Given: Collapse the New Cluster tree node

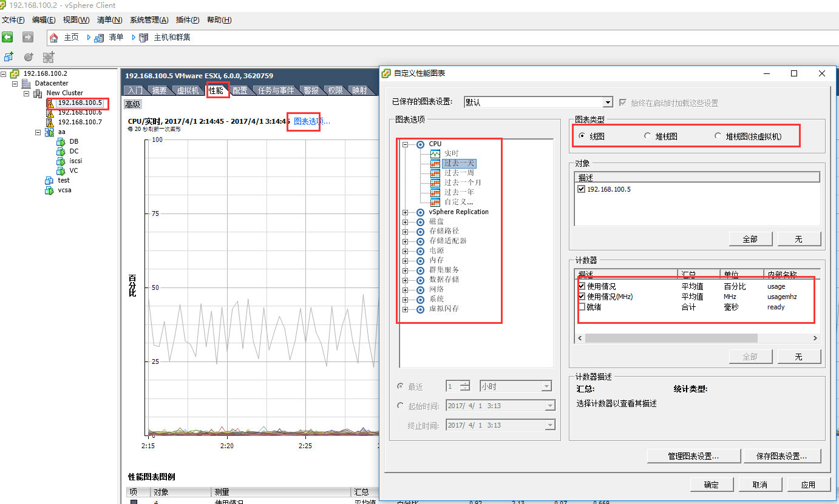Looking at the screenshot, I should click(x=27, y=93).
